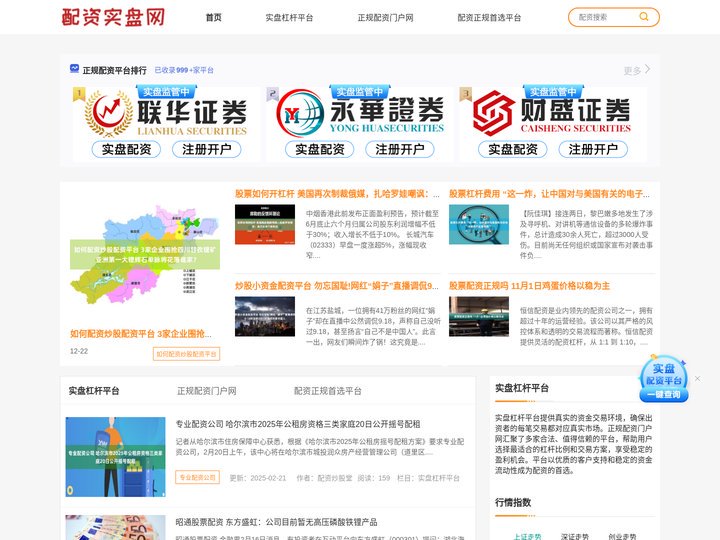This screenshot has width=720, height=540.
Task: Open article 炒股小资金配资平台 勿忘国耻
Action: coord(337,286)
